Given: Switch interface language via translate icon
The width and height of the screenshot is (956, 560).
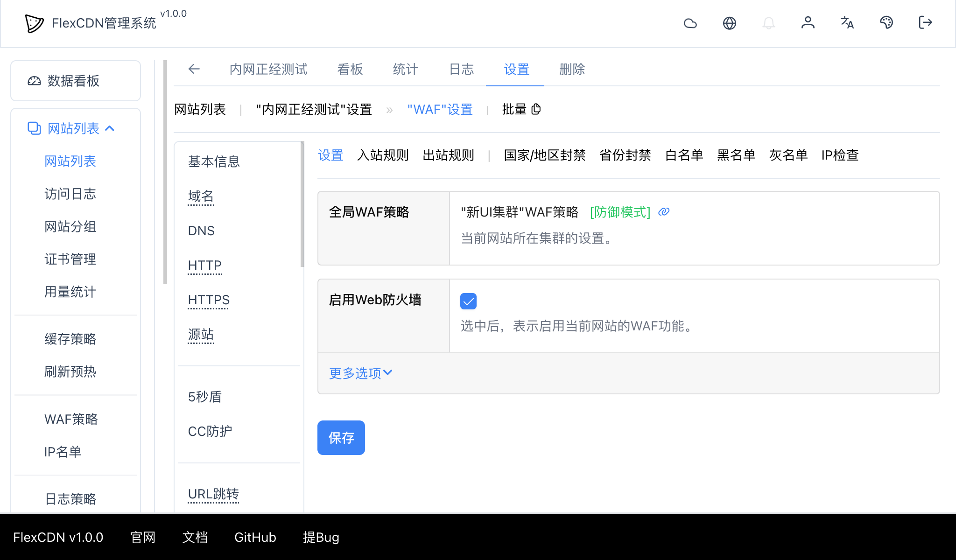Looking at the screenshot, I should pos(847,23).
